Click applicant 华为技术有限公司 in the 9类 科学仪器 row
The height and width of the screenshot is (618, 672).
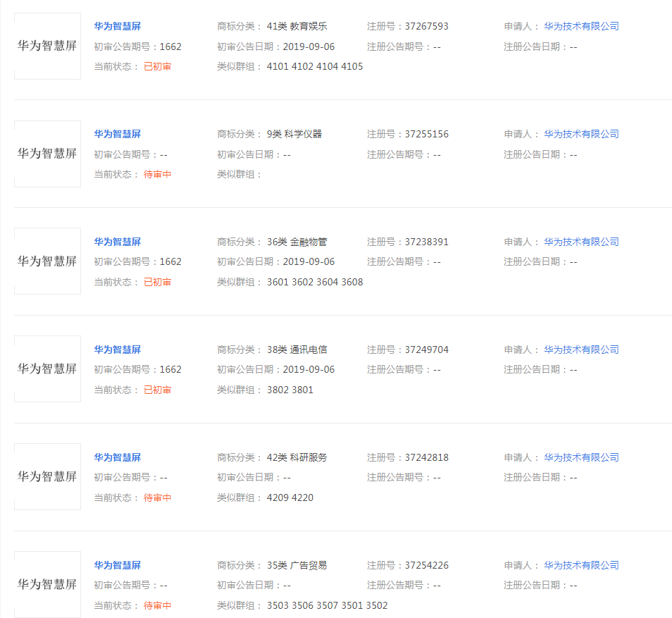pyautogui.click(x=582, y=134)
